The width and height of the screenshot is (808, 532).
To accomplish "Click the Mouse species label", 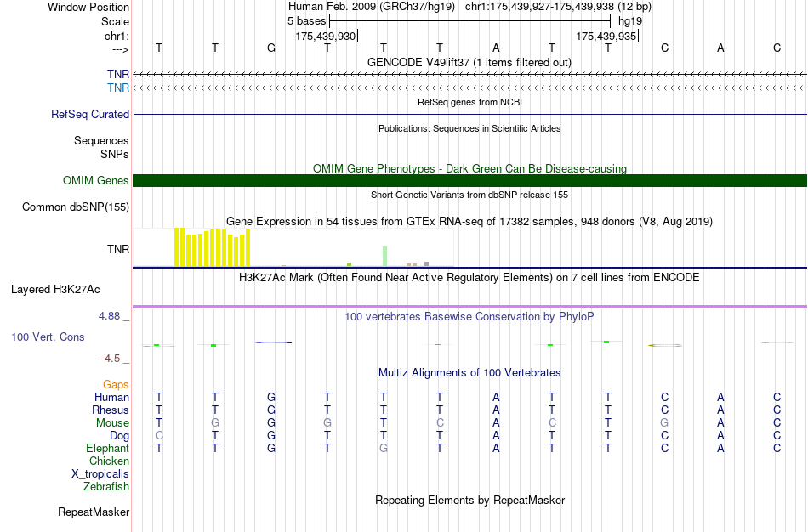I will pos(112,423).
